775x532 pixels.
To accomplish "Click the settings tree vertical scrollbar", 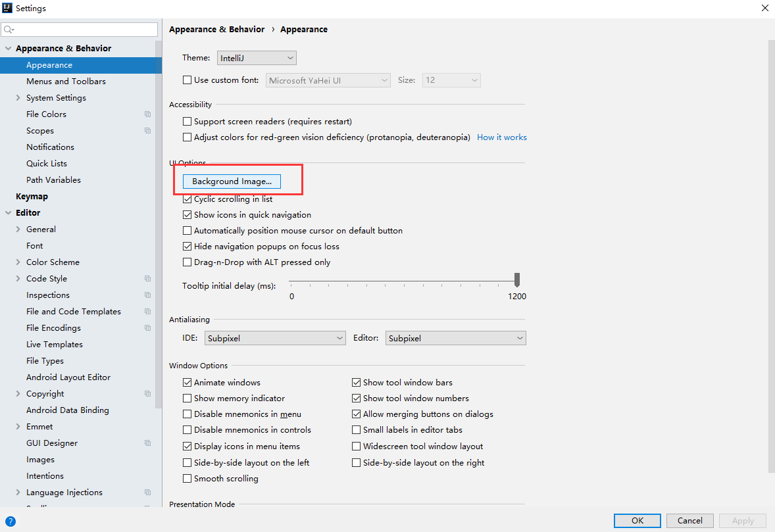I will [x=158, y=225].
